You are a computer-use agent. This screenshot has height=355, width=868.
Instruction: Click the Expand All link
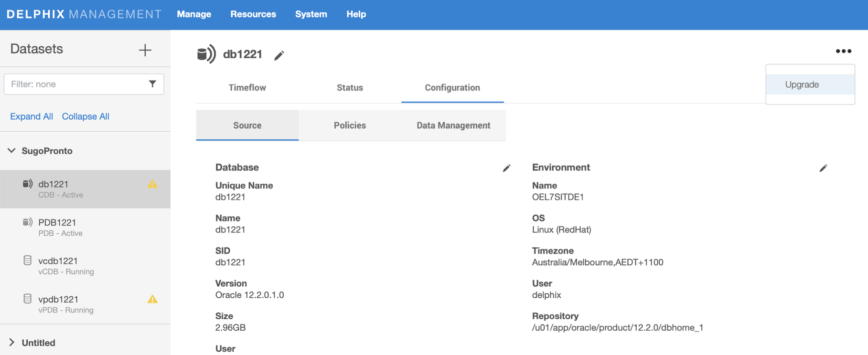point(32,116)
